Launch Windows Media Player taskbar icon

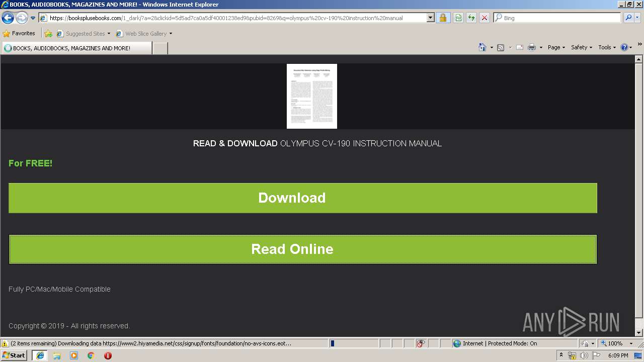[74, 355]
